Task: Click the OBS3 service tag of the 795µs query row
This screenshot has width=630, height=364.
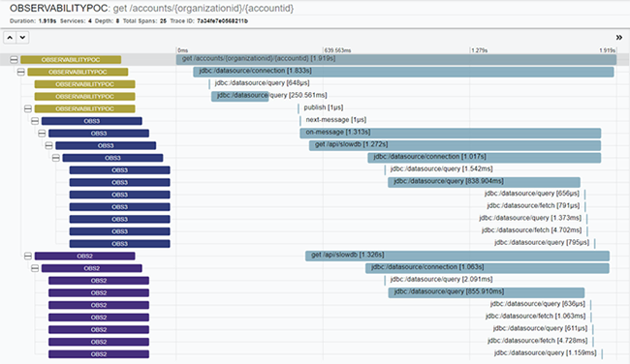Action: [x=120, y=244]
